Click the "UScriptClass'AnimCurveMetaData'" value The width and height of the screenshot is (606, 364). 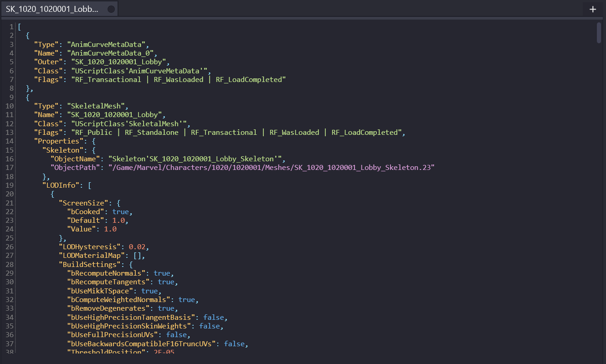[x=139, y=71]
